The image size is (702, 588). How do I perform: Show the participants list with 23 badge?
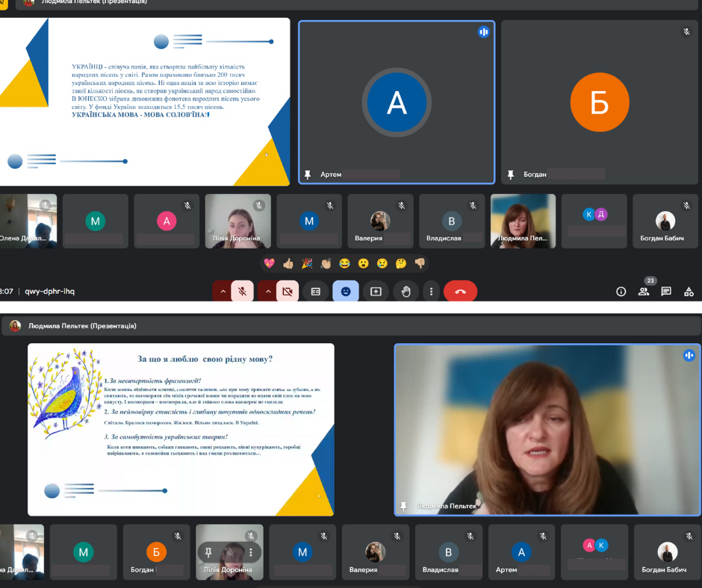click(644, 292)
